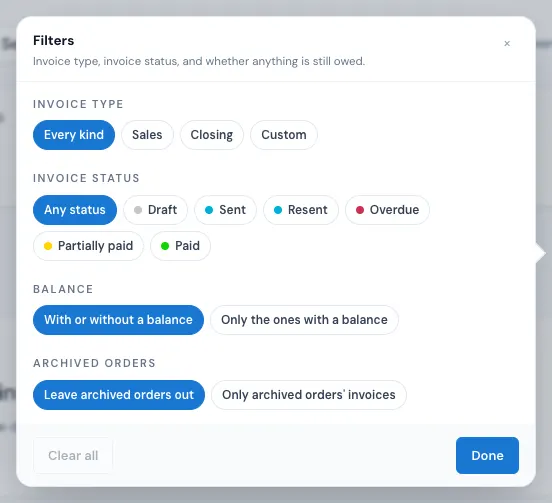Click the BALANCE section label
The height and width of the screenshot is (503, 552).
[63, 289]
